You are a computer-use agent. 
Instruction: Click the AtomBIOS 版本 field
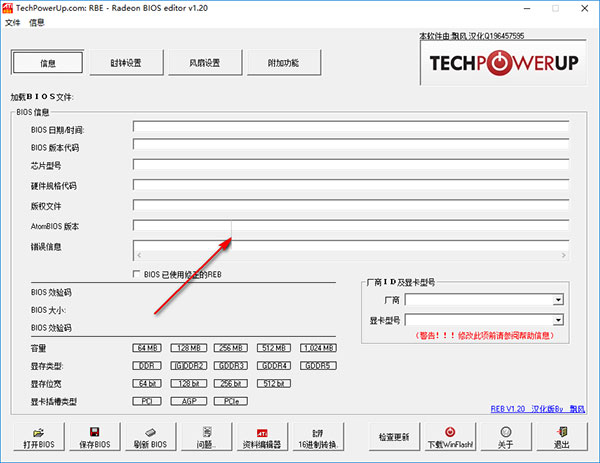coord(351,225)
